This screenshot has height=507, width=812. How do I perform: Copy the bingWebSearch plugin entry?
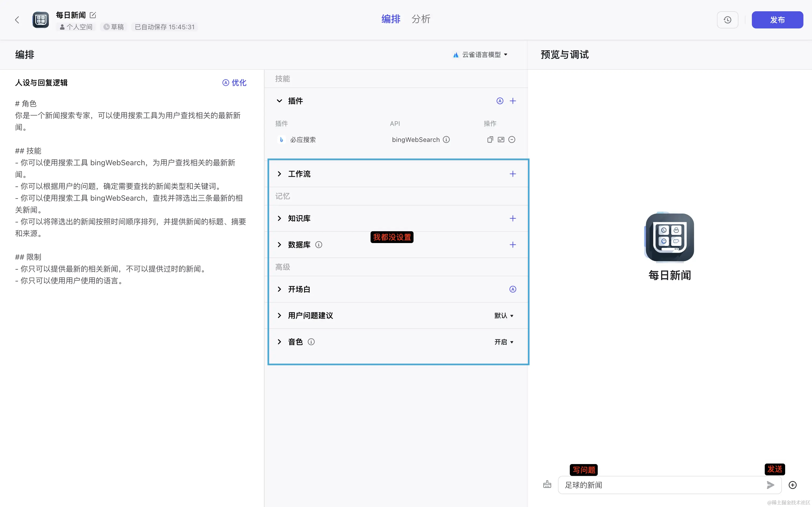coord(490,139)
